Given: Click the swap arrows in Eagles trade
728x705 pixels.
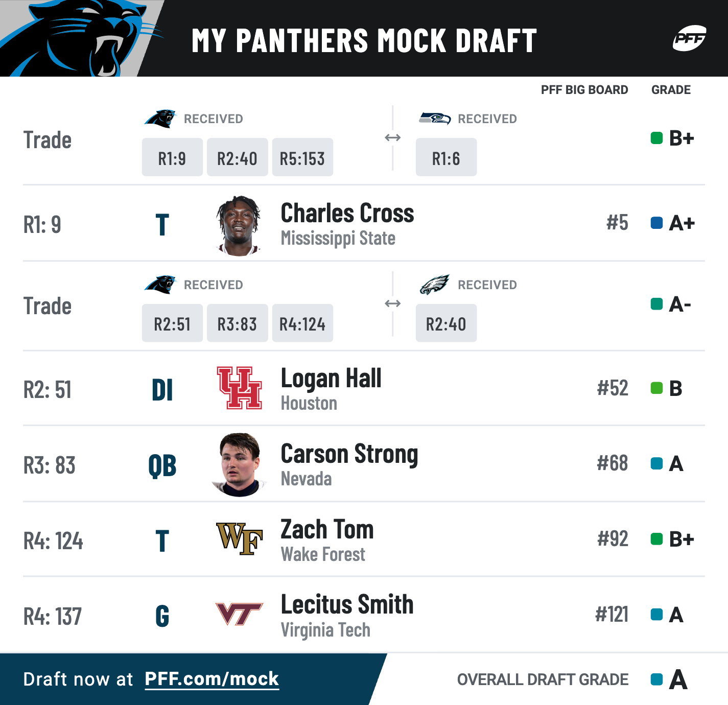Looking at the screenshot, I should pos(392,303).
